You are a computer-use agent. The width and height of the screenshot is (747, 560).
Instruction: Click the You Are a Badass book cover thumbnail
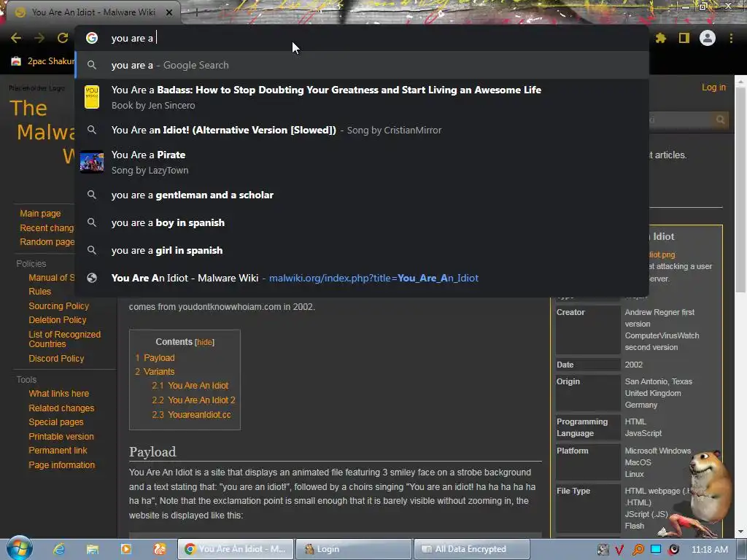(x=92, y=97)
